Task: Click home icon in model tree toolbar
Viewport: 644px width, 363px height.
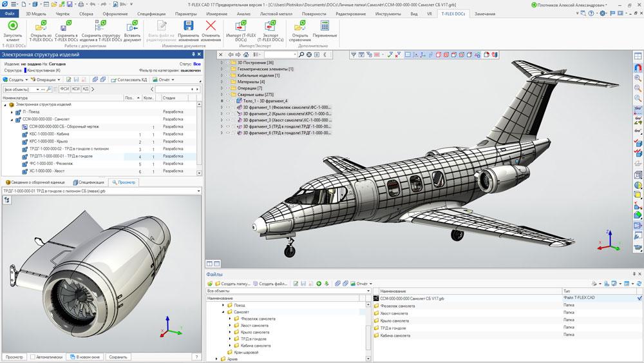Action: [x=246, y=55]
